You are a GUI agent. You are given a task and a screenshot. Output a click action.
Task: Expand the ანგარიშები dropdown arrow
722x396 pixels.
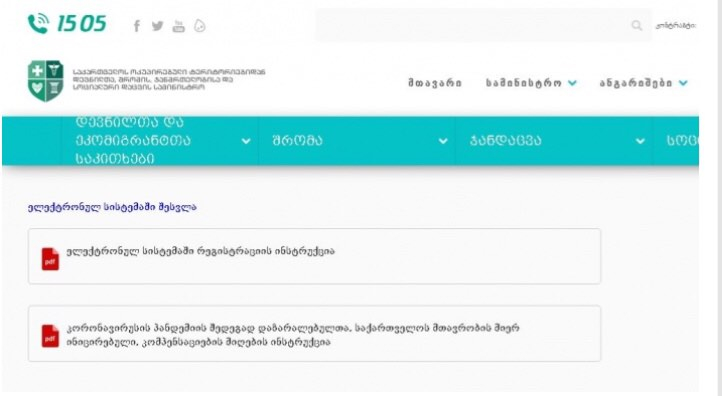click(683, 83)
